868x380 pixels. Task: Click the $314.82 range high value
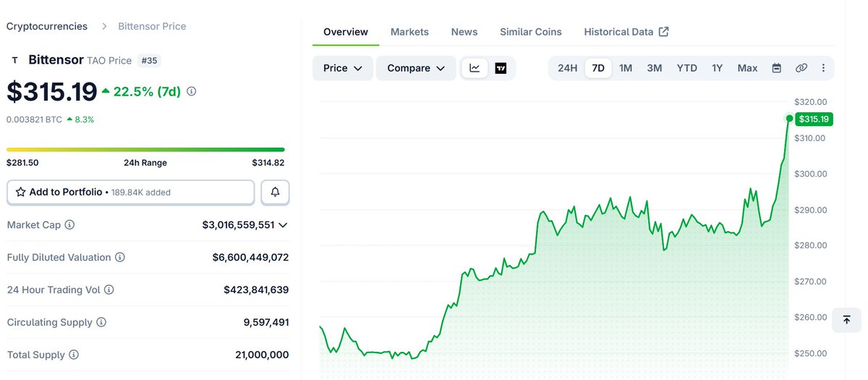[268, 163]
